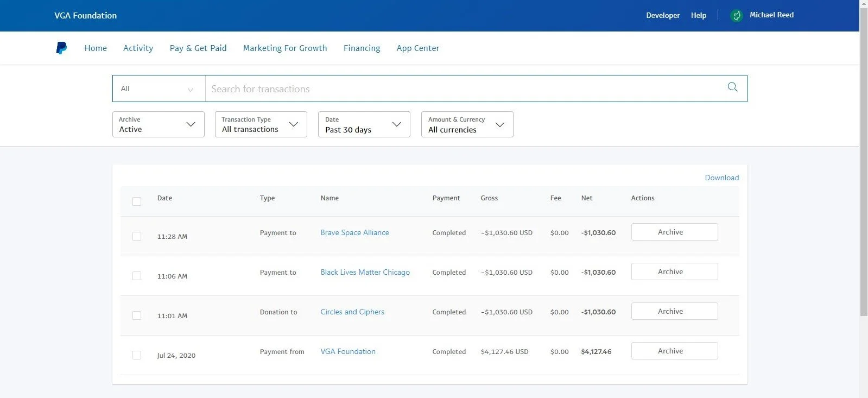This screenshot has width=868, height=398.
Task: Click the Michael Reed account name
Action: pyautogui.click(x=771, y=15)
